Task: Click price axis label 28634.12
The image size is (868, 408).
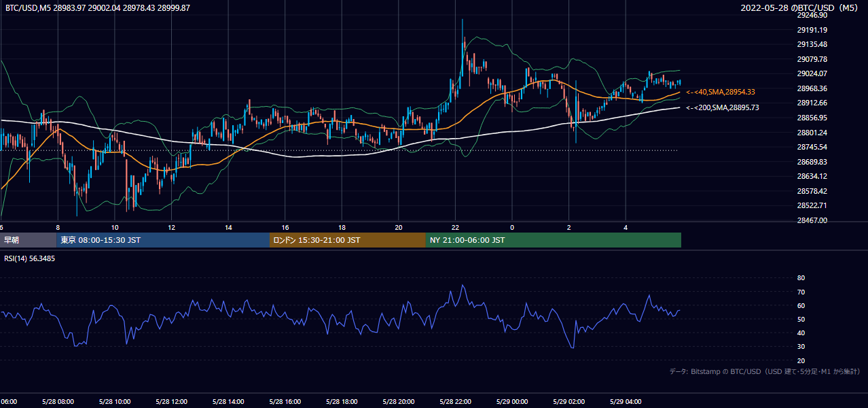Action: click(x=812, y=176)
